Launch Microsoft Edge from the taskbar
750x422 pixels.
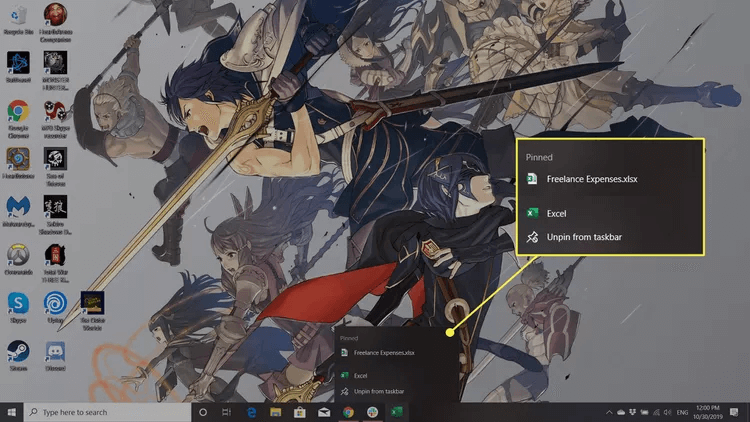pos(251,412)
